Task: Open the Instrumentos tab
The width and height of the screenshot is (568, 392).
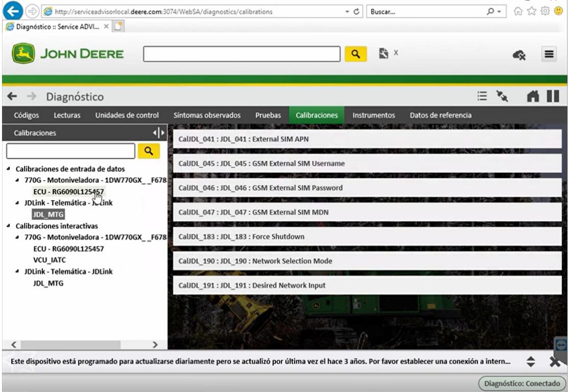Action: pyautogui.click(x=374, y=115)
